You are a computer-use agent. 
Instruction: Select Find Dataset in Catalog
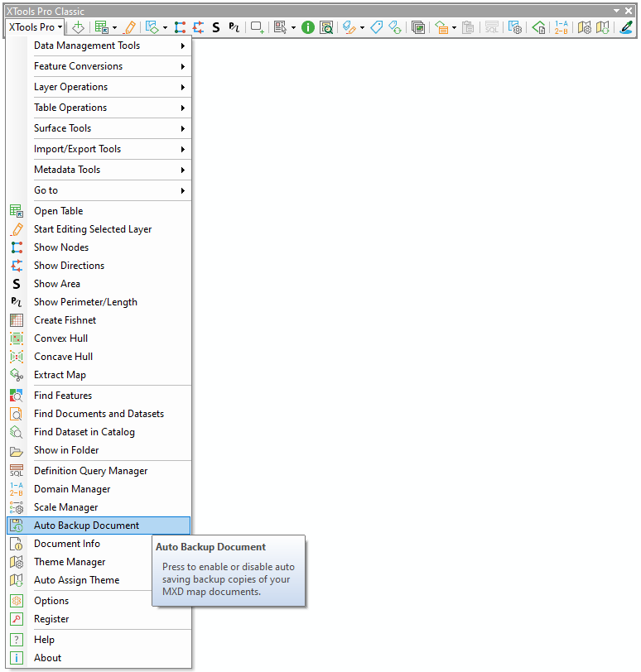[99, 432]
